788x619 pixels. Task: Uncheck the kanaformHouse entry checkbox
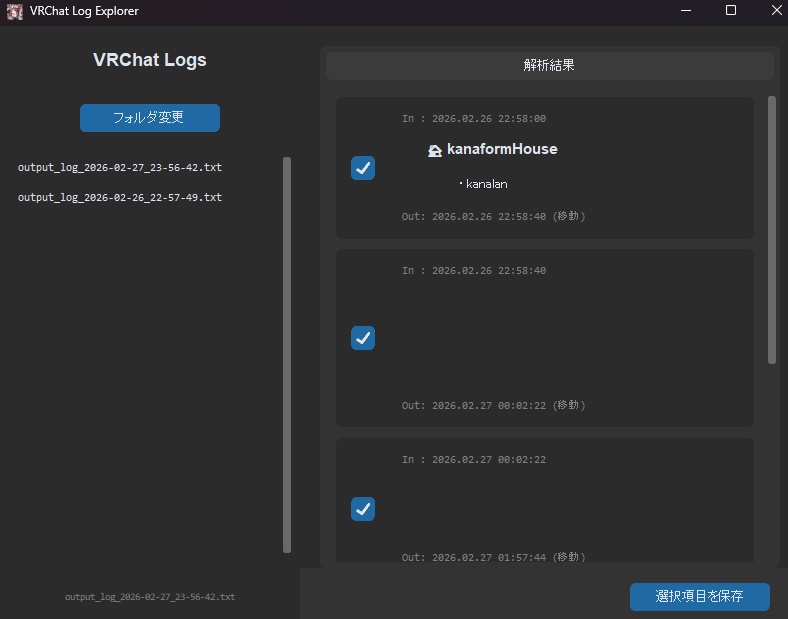[363, 168]
